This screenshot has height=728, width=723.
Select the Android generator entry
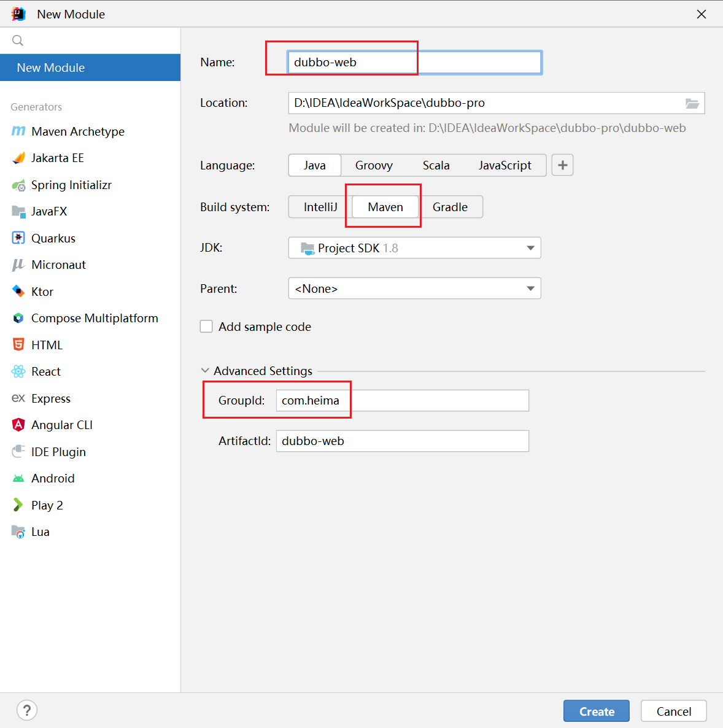coord(90,478)
